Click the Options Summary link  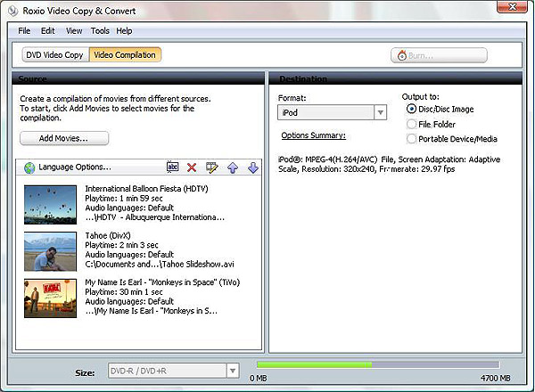tap(313, 135)
